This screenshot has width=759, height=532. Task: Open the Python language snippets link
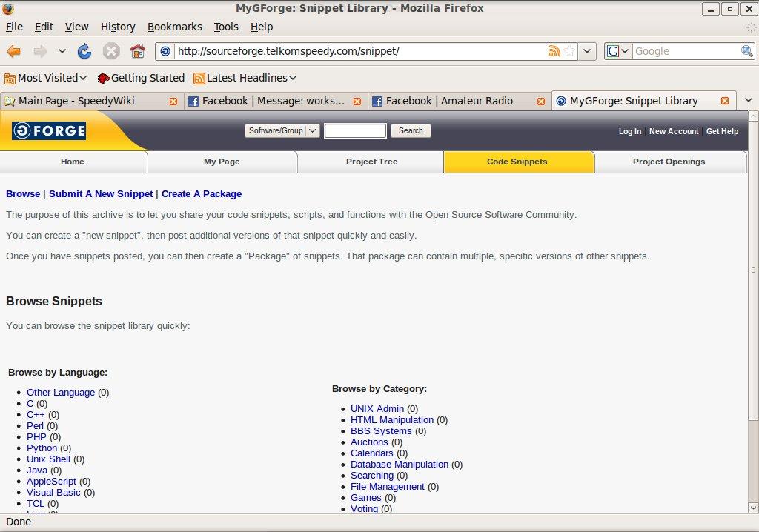tap(42, 448)
